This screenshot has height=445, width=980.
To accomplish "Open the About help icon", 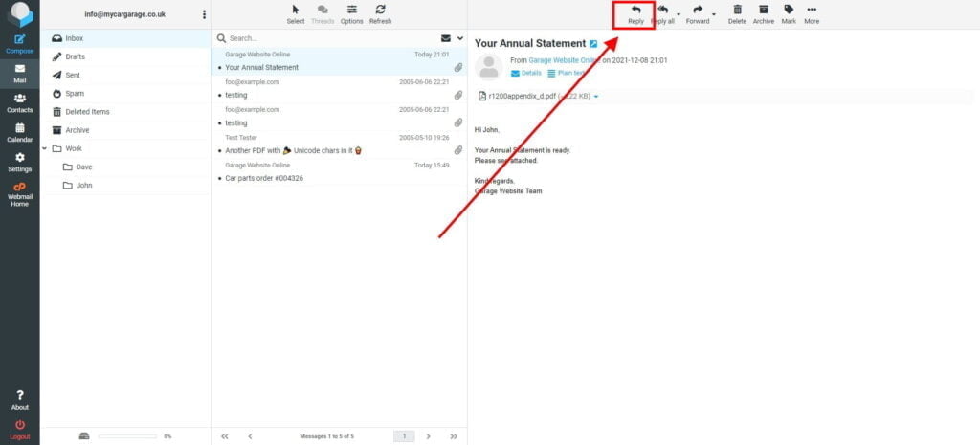I will (19, 400).
